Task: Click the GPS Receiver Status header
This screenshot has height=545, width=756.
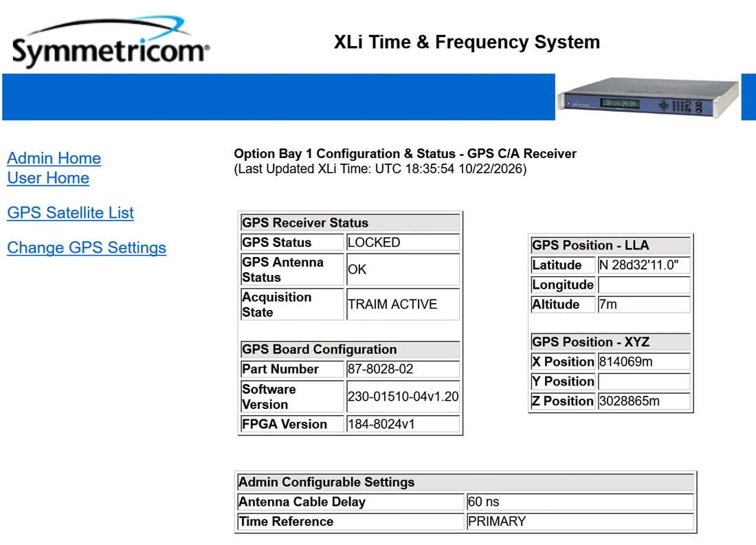Action: pyautogui.click(x=350, y=223)
